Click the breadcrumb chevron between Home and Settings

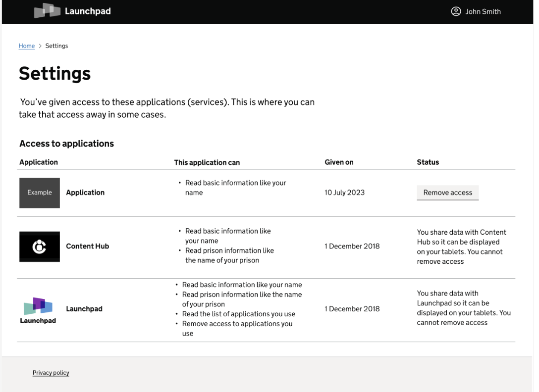coord(40,46)
